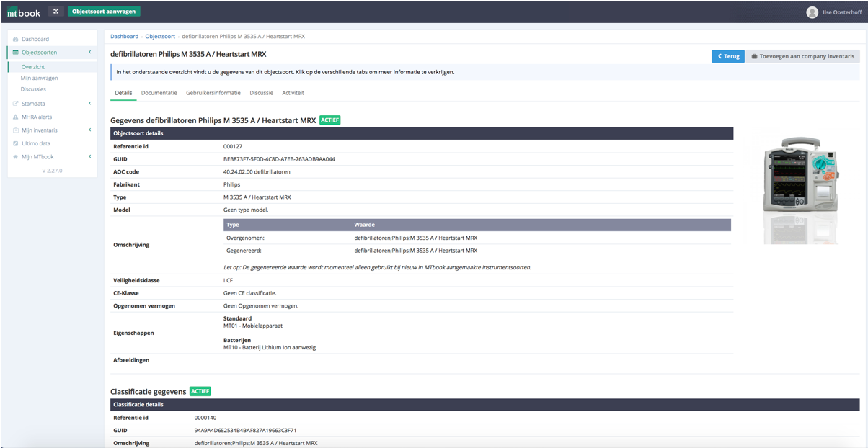Click the Mijn MTbook home icon

pos(16,157)
